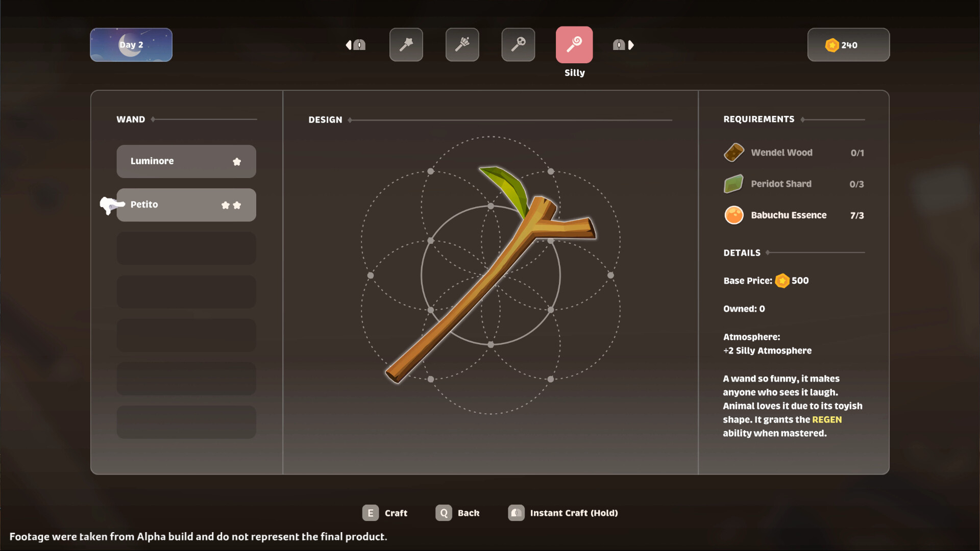Viewport: 980px width, 551px height.
Task: Click the Day 2 night indicator
Action: click(x=131, y=45)
